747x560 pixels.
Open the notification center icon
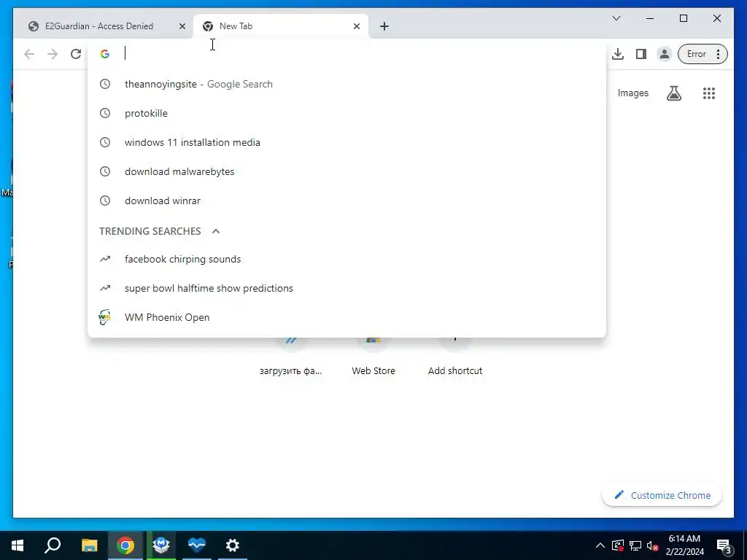(724, 545)
